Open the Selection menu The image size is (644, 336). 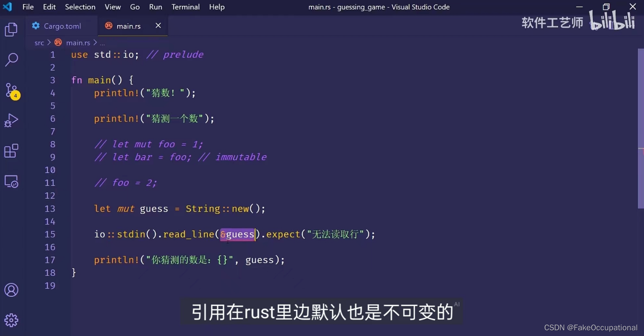coord(80,7)
